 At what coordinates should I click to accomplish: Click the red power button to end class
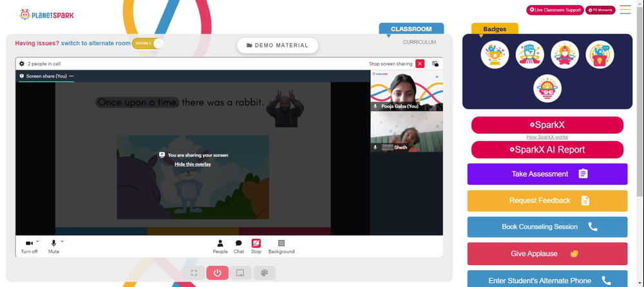[x=217, y=273]
